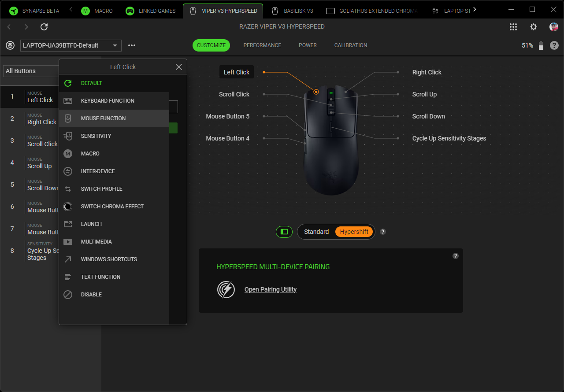Screen dimensions: 564x392
Task: Select the Scroll Click mouse label
Action: pos(234,94)
